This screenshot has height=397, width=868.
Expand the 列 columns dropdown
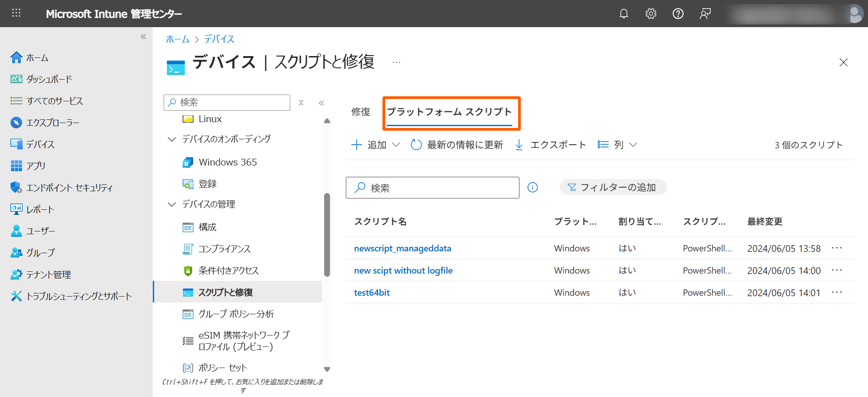coord(618,145)
